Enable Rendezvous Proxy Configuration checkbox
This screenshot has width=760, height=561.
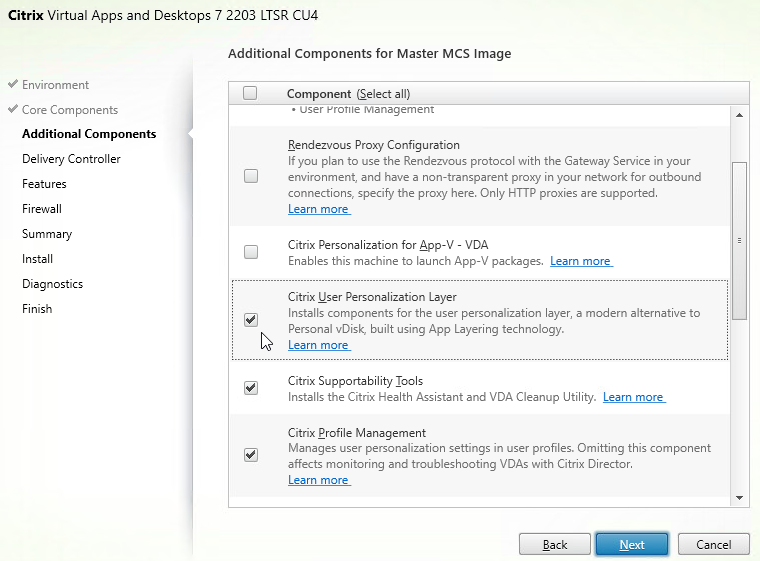251,176
